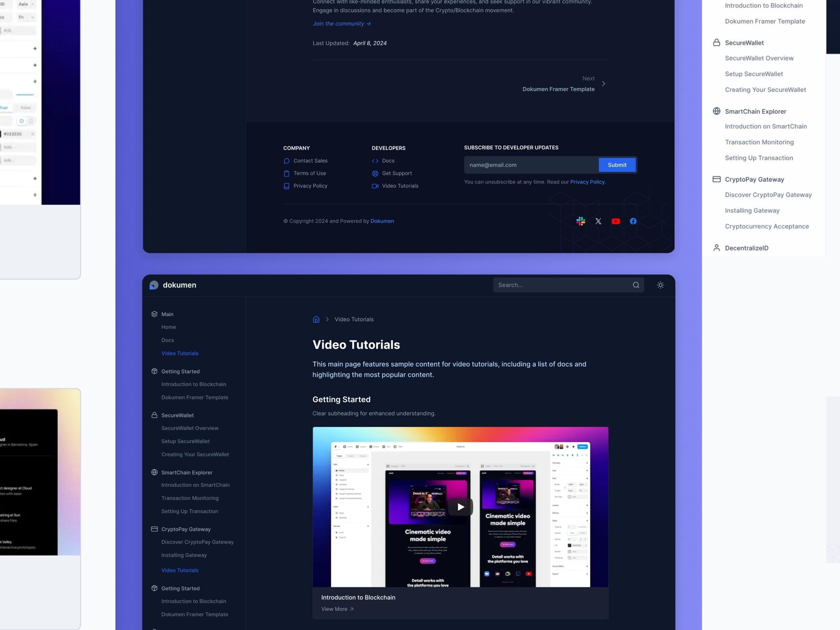
Task: Click the globe icon next to SmartChain Explorer
Action: click(x=716, y=111)
